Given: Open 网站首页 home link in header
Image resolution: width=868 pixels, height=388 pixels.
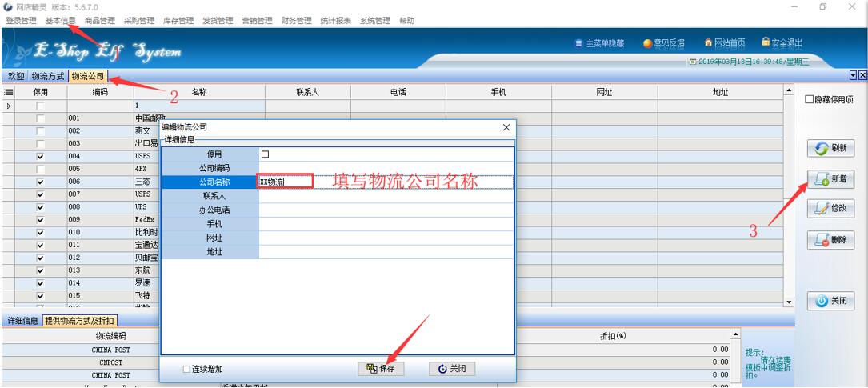Looking at the screenshot, I should tap(724, 42).
